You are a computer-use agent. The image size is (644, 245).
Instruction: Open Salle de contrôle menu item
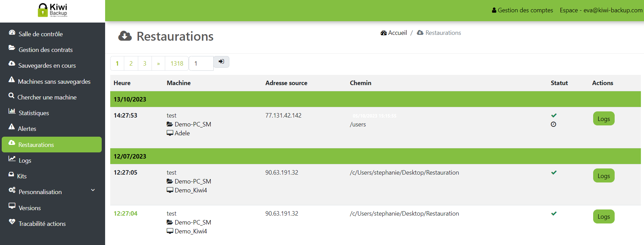click(x=52, y=34)
